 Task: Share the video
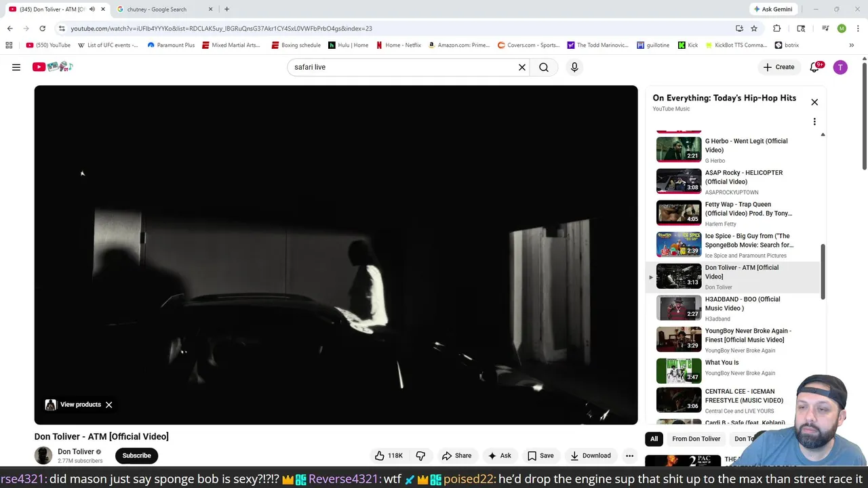pyautogui.click(x=456, y=455)
